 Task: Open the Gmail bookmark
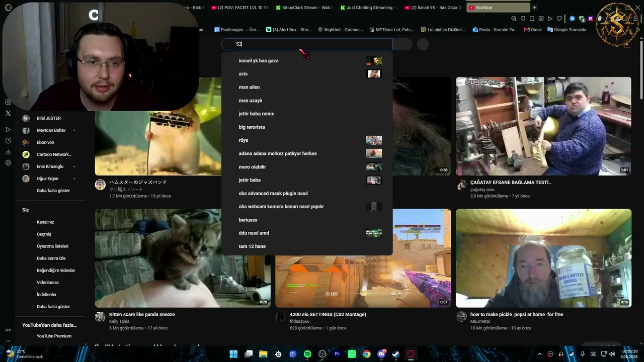533,30
